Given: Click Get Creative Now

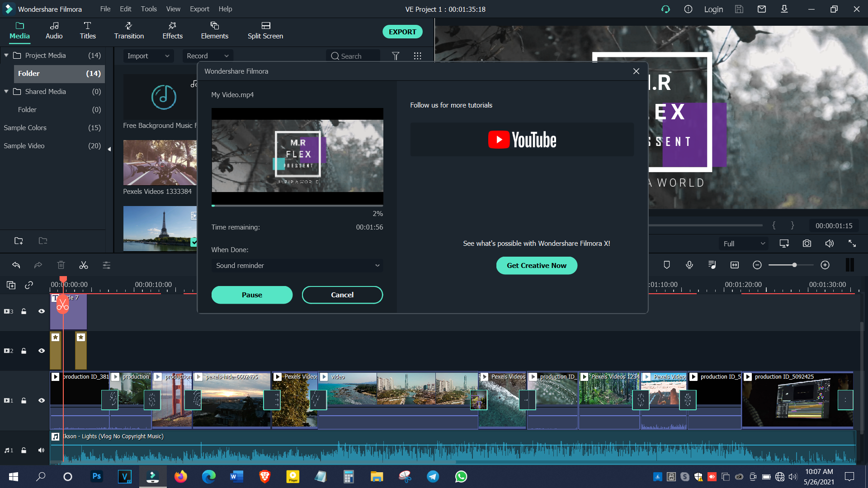Looking at the screenshot, I should click(x=536, y=265).
